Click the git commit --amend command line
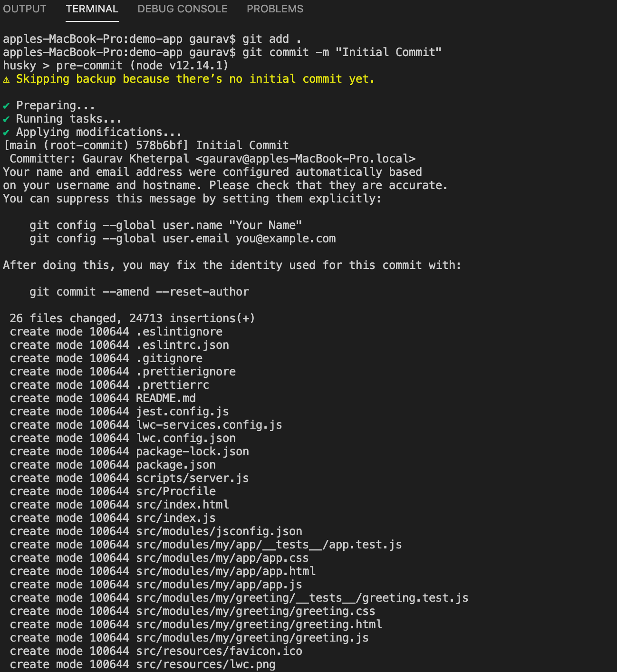This screenshot has width=617, height=672. [139, 292]
